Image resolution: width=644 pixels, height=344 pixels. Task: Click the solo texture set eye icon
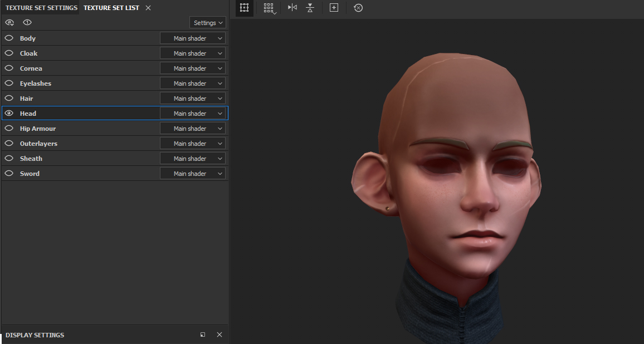click(x=27, y=23)
